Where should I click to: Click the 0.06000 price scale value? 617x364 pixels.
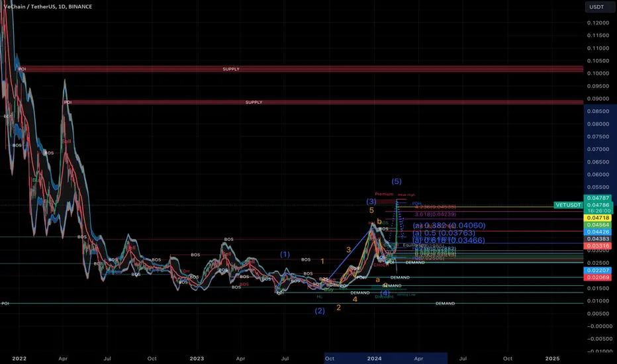tap(598, 174)
